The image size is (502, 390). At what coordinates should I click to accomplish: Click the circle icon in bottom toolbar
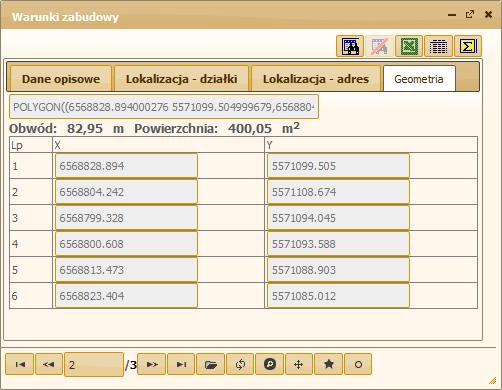pos(358,364)
